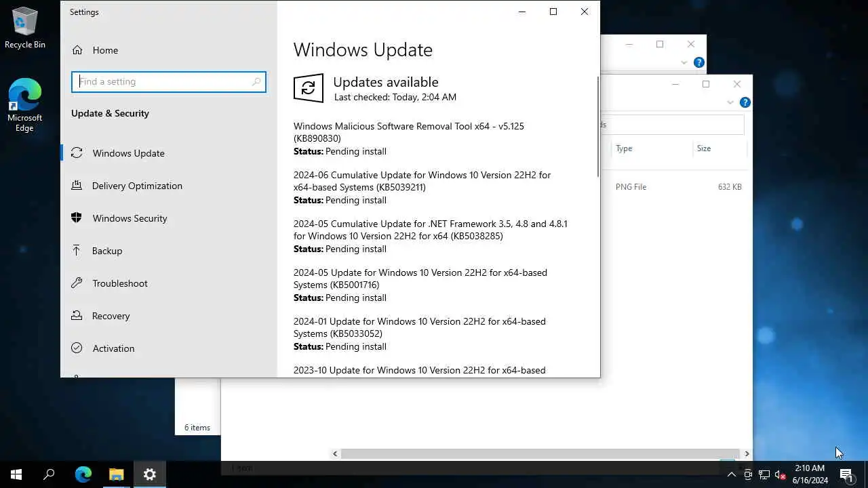Click left arrow of File Explorer horizontal scrollbar
Image resolution: width=868 pixels, height=488 pixels.
[335, 453]
